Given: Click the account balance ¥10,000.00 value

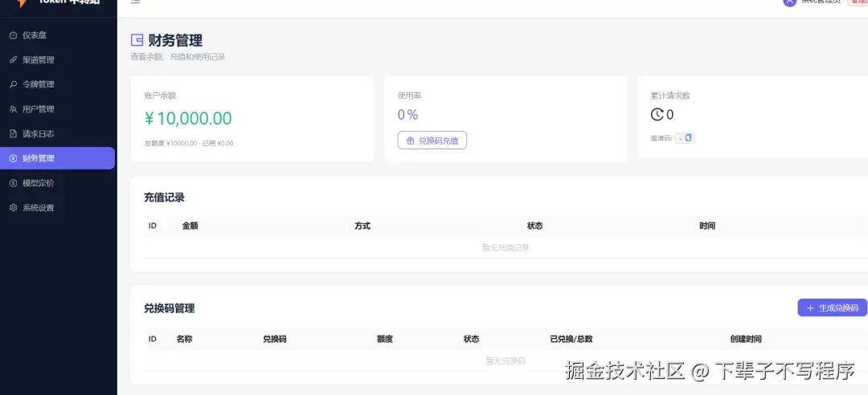Looking at the screenshot, I should [188, 118].
